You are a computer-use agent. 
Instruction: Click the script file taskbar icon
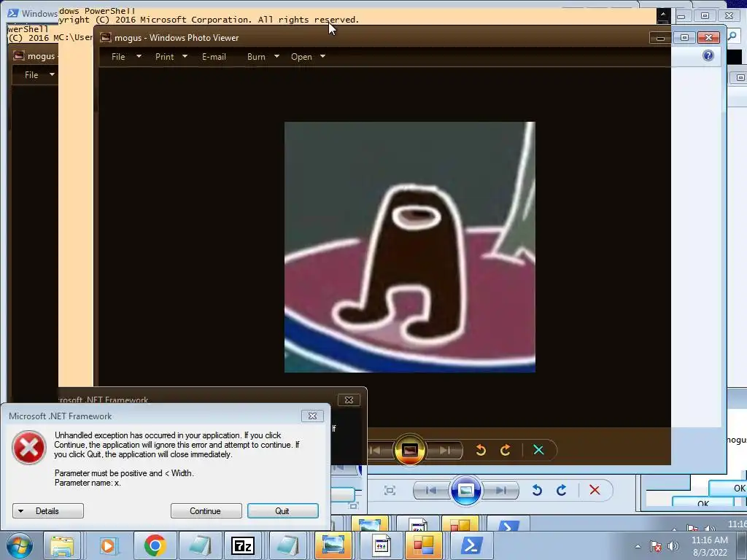(x=381, y=545)
